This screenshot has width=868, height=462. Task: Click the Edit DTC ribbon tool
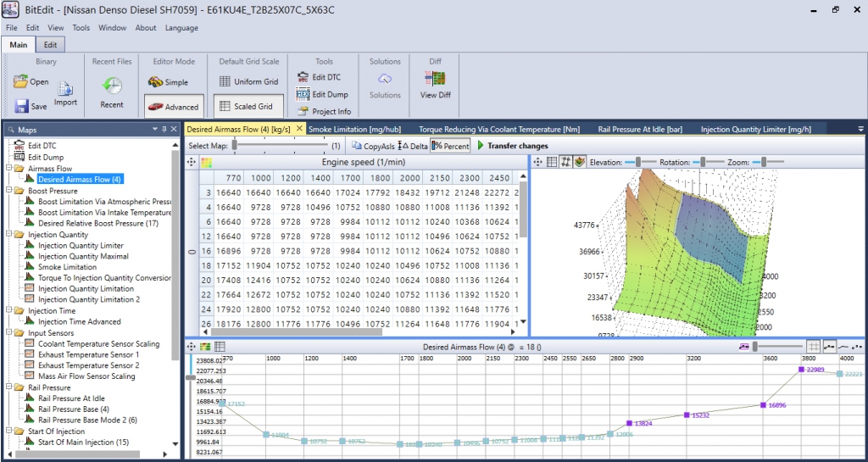[x=319, y=77]
